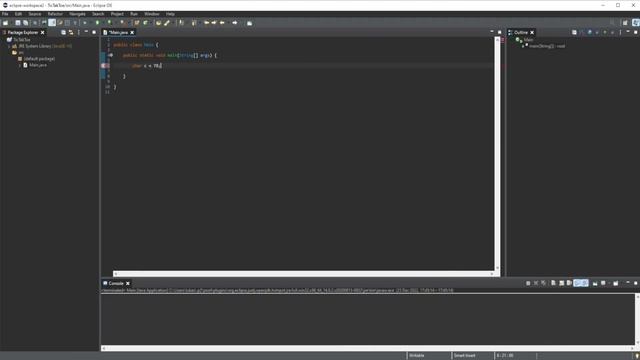
Task: Click the editor horizontal scrollbar
Action: [x=304, y=274]
